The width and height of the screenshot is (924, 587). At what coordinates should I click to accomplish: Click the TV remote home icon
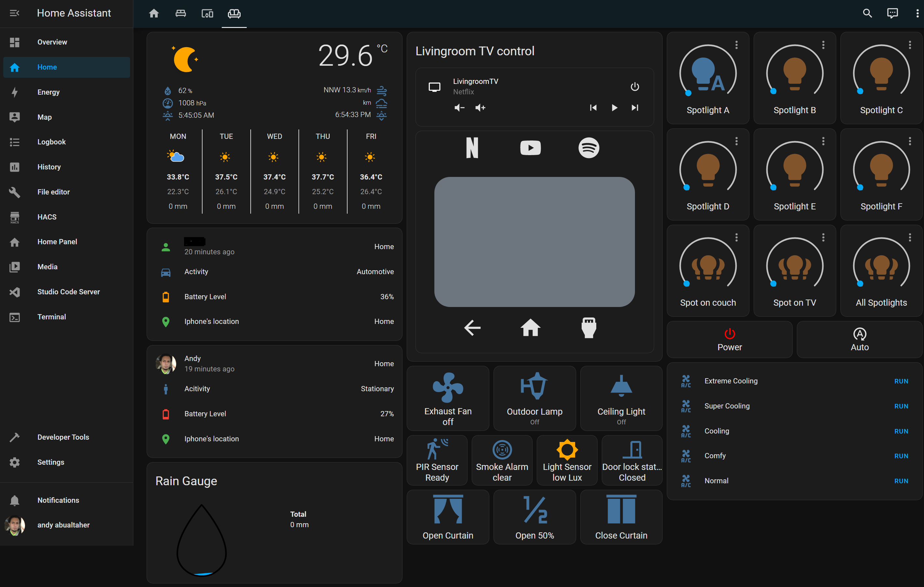pos(530,328)
